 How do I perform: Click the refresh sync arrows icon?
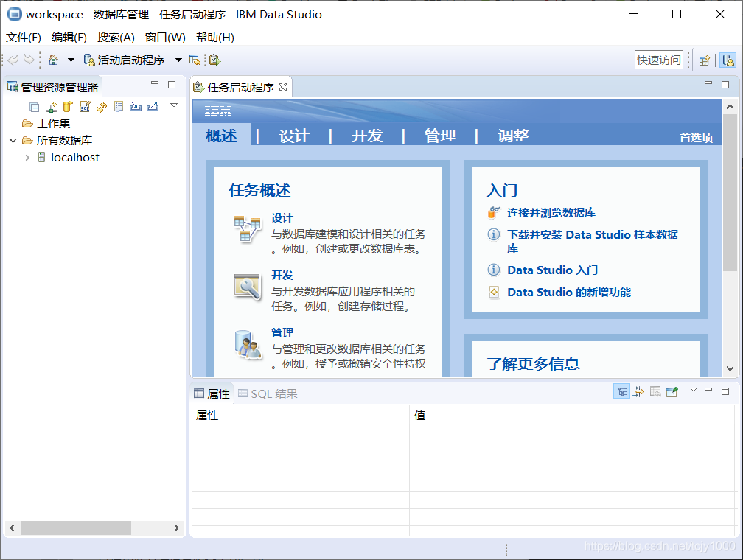[102, 107]
